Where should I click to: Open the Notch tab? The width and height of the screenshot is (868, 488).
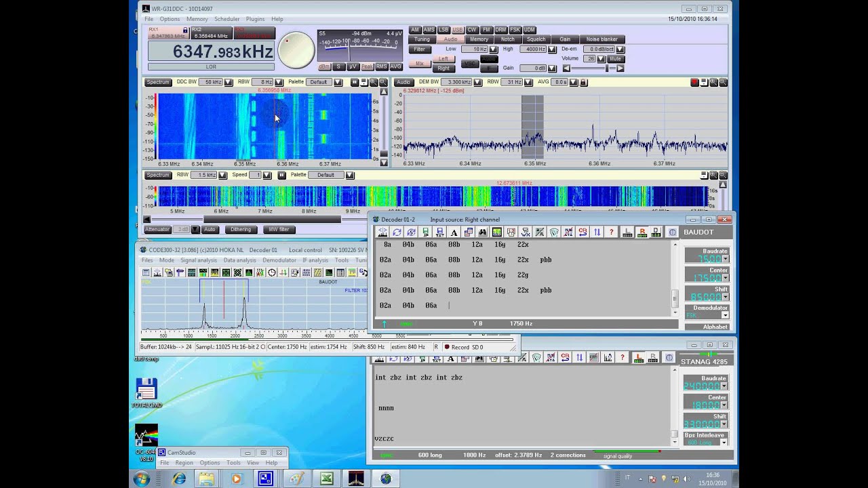tap(508, 39)
